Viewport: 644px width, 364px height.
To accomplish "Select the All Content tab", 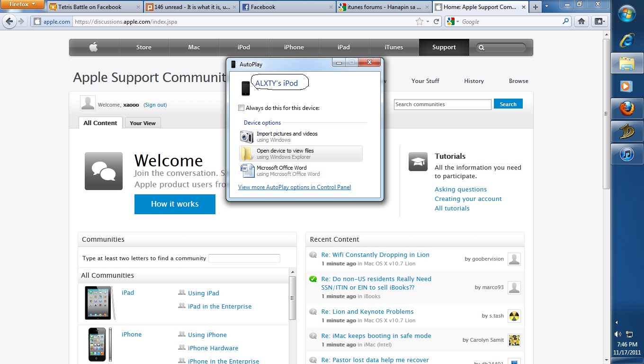I will pos(100,123).
